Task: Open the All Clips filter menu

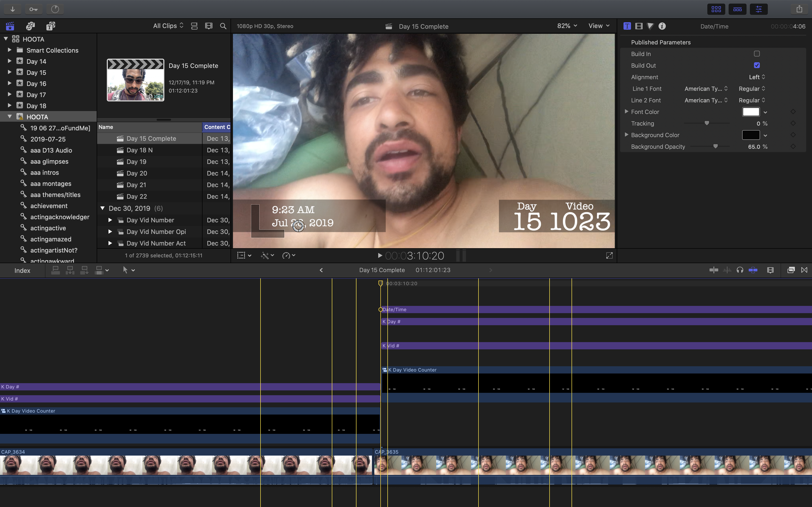Action: 168,26
